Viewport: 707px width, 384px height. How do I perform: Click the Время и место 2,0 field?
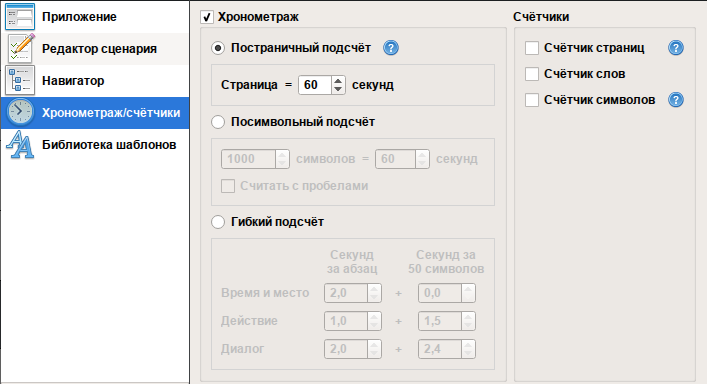coord(346,293)
